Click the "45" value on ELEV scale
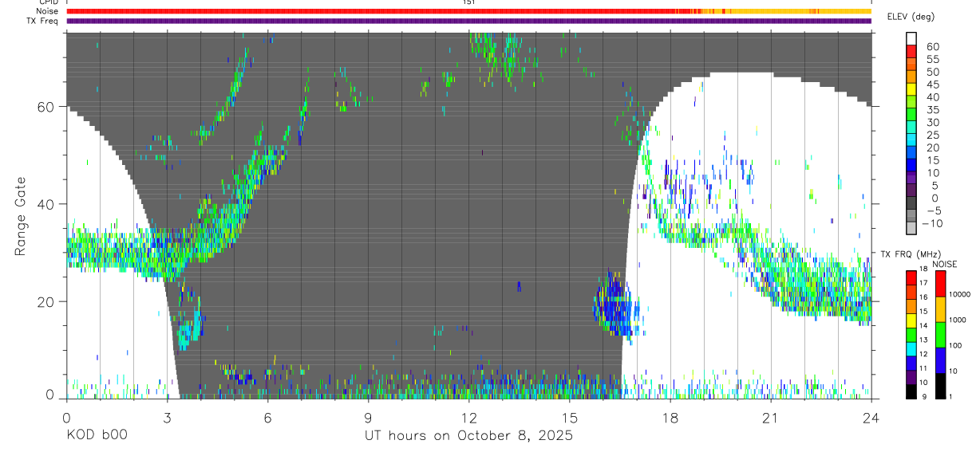 [932, 85]
